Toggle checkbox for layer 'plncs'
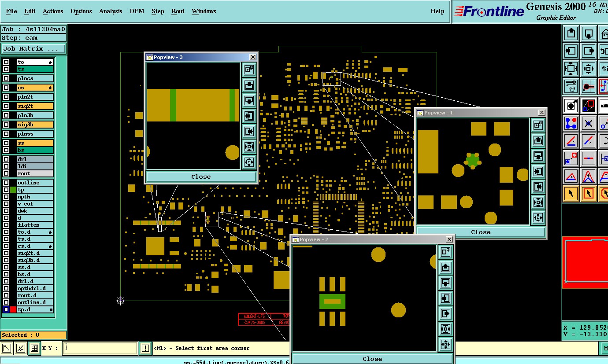Viewport: 608px width, 364px height. pyautogui.click(x=6, y=78)
